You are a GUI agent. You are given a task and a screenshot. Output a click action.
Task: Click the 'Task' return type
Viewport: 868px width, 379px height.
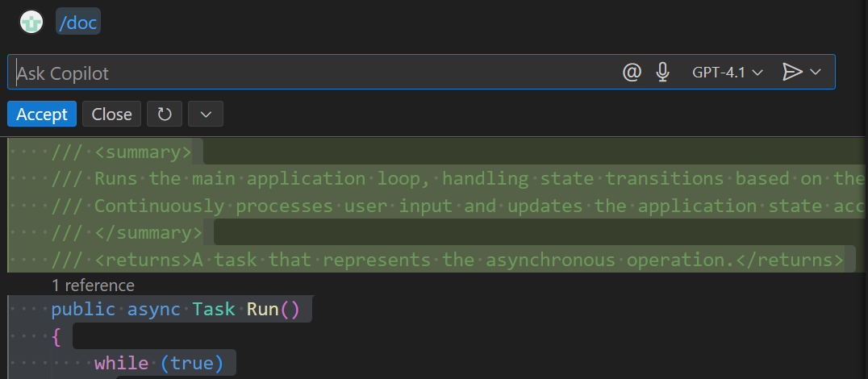click(214, 309)
